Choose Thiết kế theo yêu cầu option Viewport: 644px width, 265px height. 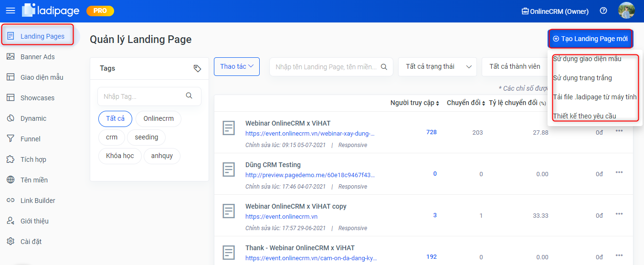(x=584, y=116)
